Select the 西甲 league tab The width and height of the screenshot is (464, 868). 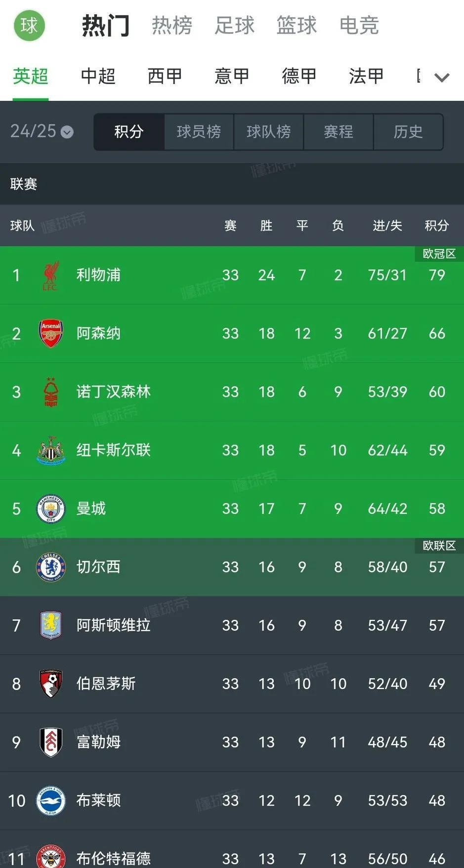pyautogui.click(x=165, y=76)
